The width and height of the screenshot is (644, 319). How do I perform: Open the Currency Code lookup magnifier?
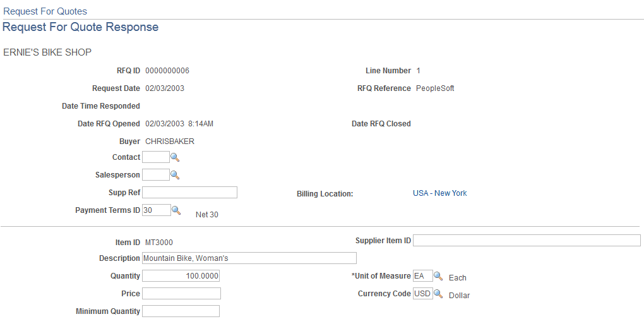[438, 294]
